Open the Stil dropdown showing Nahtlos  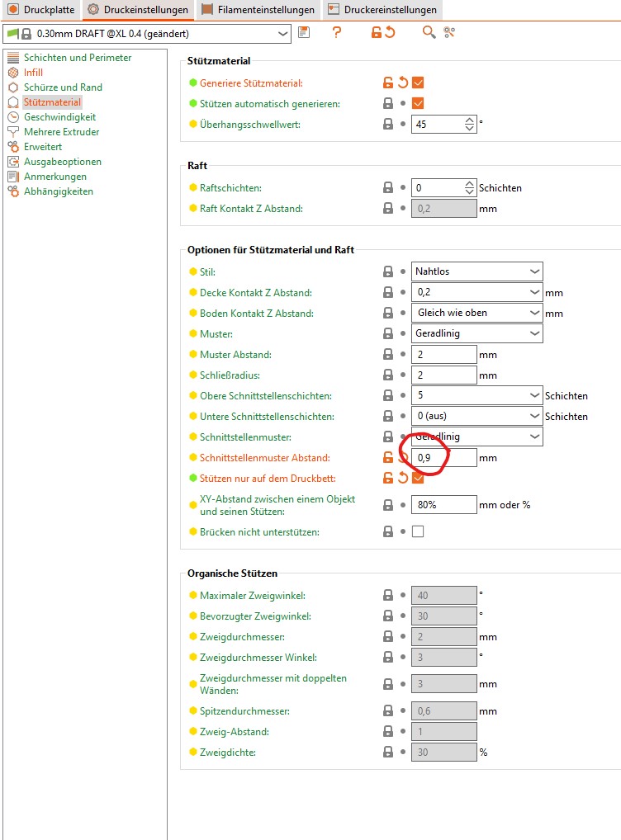[476, 271]
